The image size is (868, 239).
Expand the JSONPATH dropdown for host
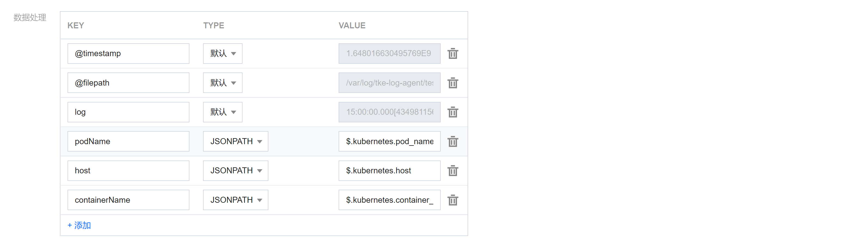tap(235, 171)
